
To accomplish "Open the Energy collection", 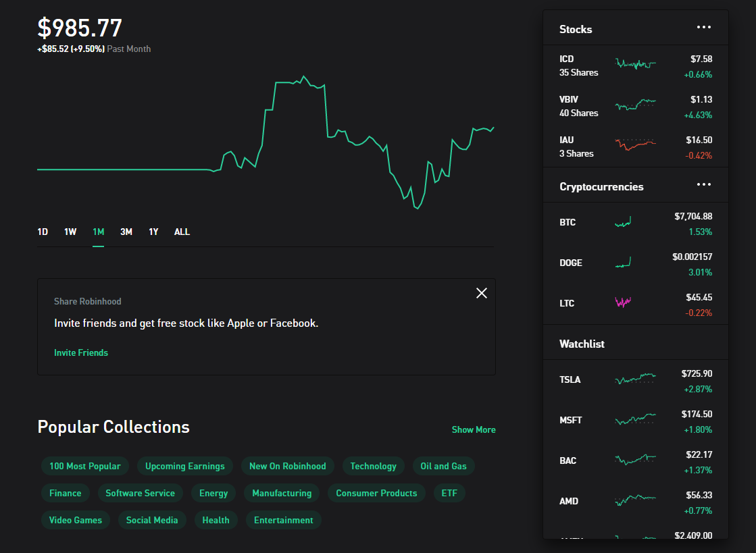I will [x=213, y=493].
